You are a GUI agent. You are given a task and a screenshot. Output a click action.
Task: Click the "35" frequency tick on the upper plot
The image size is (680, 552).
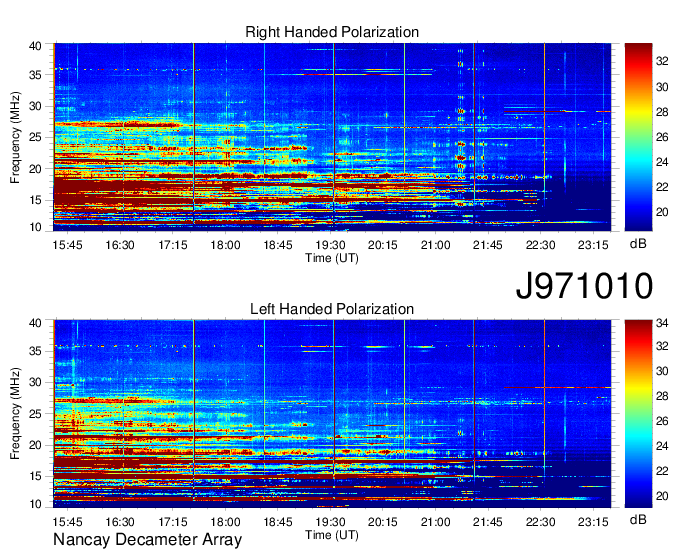pos(35,75)
